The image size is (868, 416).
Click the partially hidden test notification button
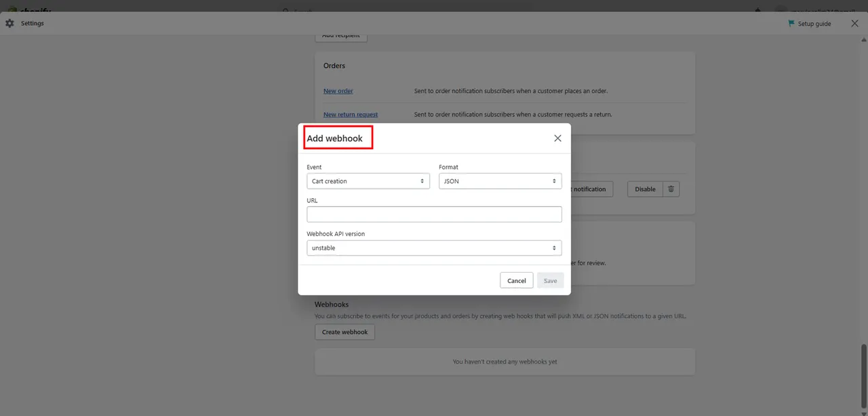[x=591, y=189]
